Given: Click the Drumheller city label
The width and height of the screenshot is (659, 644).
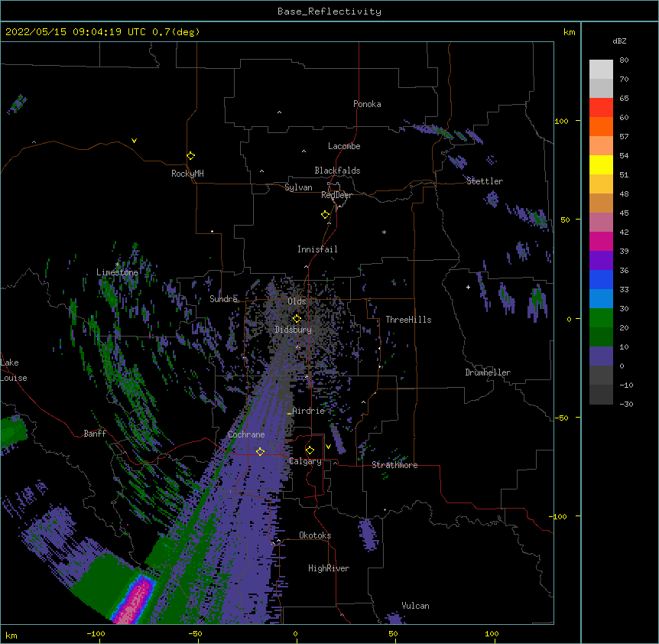Looking at the screenshot, I should click(488, 372).
